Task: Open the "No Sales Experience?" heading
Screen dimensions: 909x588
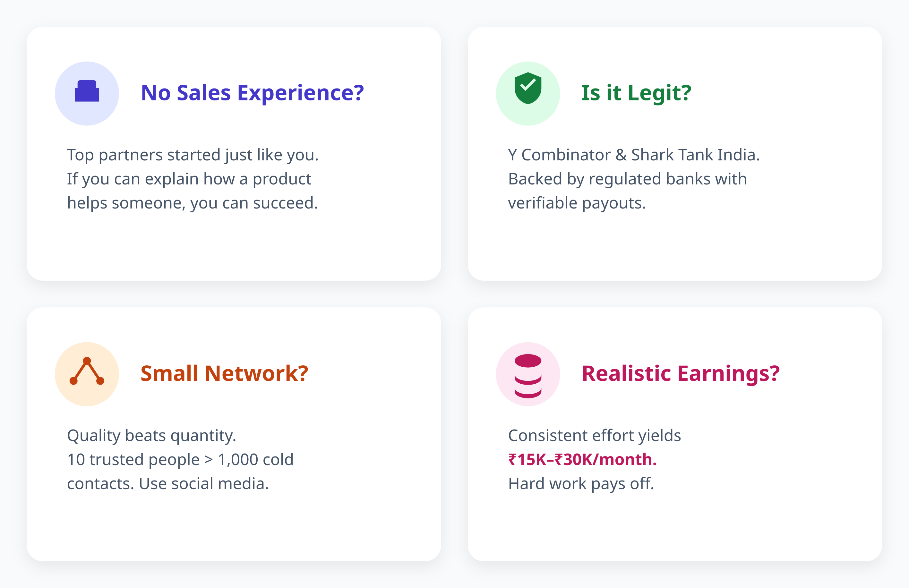Action: 252,93
